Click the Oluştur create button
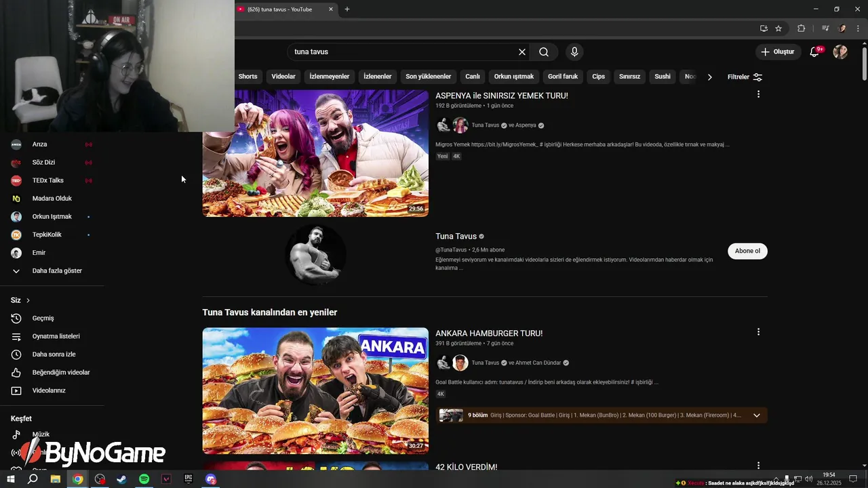 [x=778, y=52]
